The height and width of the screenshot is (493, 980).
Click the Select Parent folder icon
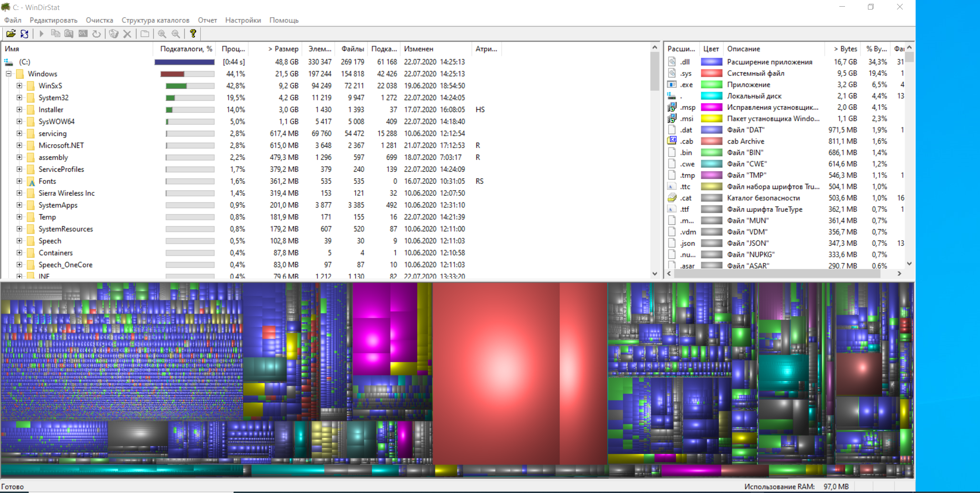coord(144,33)
